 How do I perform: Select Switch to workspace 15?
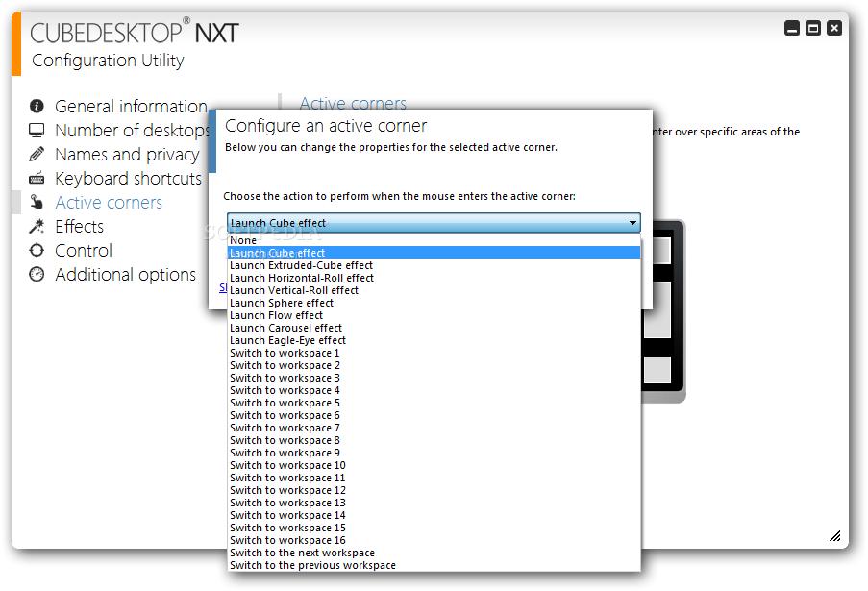coord(434,528)
